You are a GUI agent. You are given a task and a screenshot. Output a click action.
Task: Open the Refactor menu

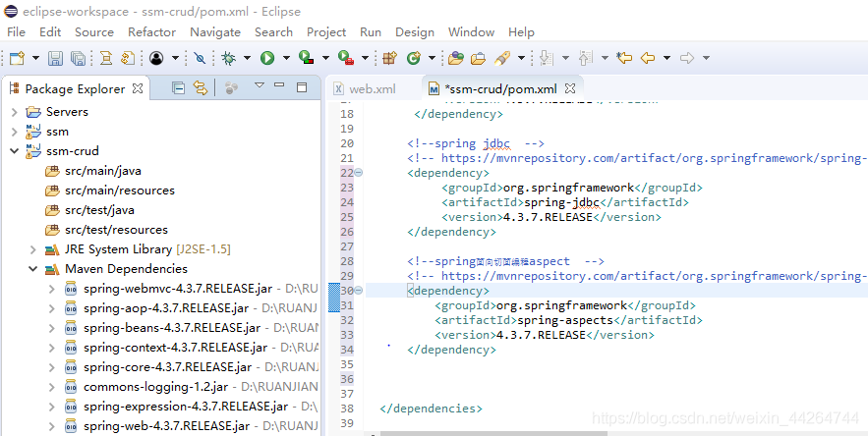(151, 32)
